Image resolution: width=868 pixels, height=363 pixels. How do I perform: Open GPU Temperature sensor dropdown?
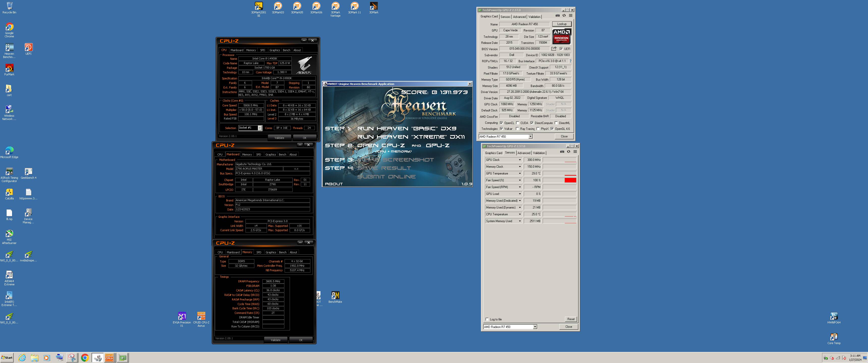pyautogui.click(x=520, y=173)
